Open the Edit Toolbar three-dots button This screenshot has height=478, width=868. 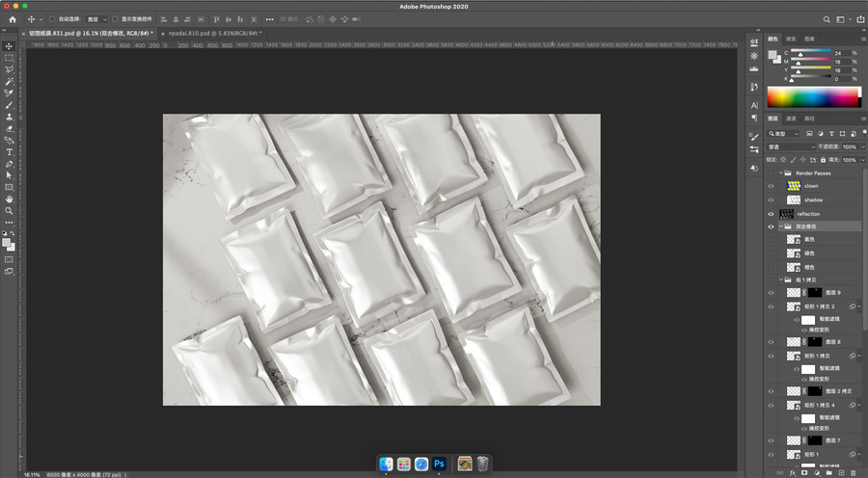(x=9, y=223)
